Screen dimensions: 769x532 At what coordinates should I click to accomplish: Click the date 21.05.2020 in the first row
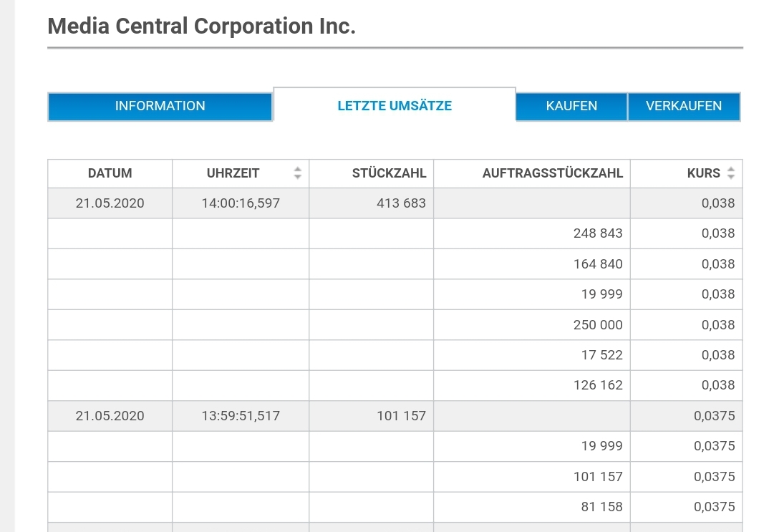coord(110,203)
